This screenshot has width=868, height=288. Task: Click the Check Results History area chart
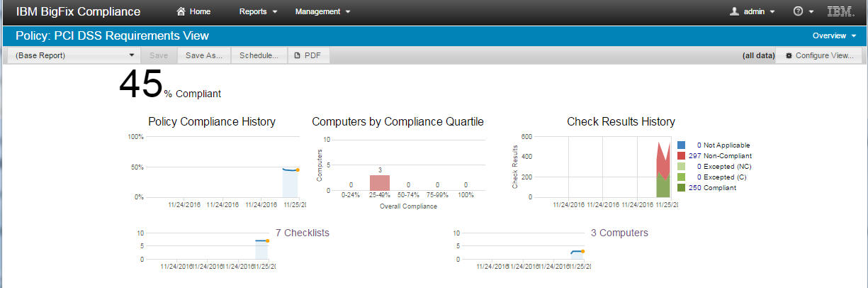click(663, 172)
